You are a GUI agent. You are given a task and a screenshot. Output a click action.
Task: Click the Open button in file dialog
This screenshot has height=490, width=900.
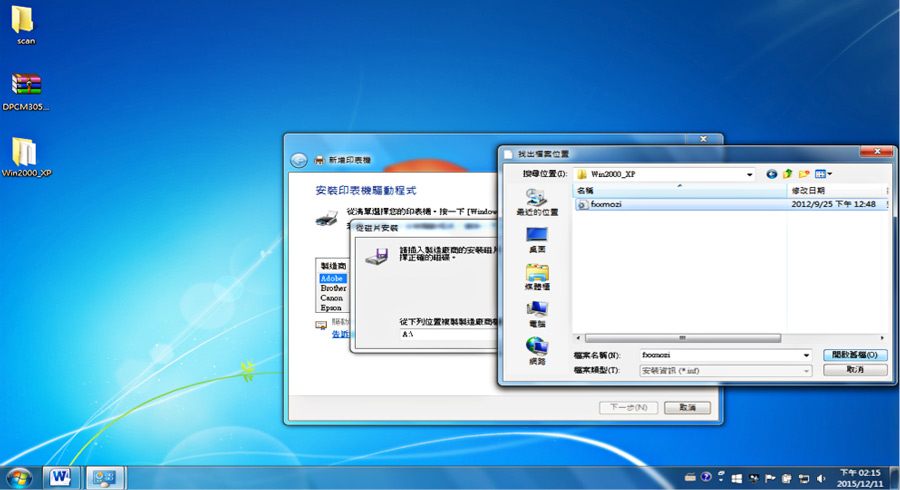pos(855,355)
